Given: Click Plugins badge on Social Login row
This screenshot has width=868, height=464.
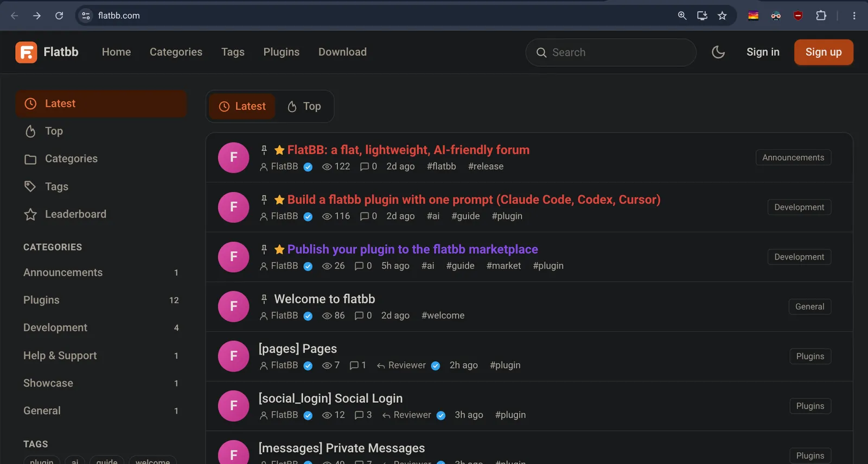Looking at the screenshot, I should pos(810,406).
